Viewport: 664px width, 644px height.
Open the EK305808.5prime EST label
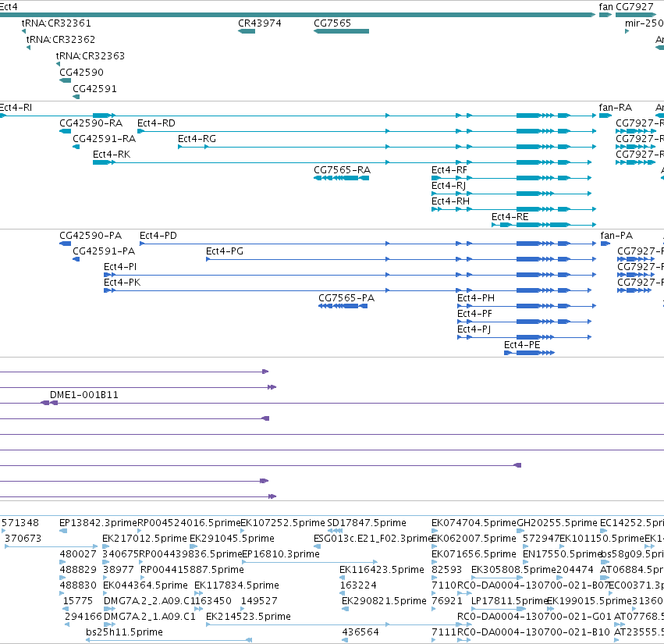tap(513, 570)
